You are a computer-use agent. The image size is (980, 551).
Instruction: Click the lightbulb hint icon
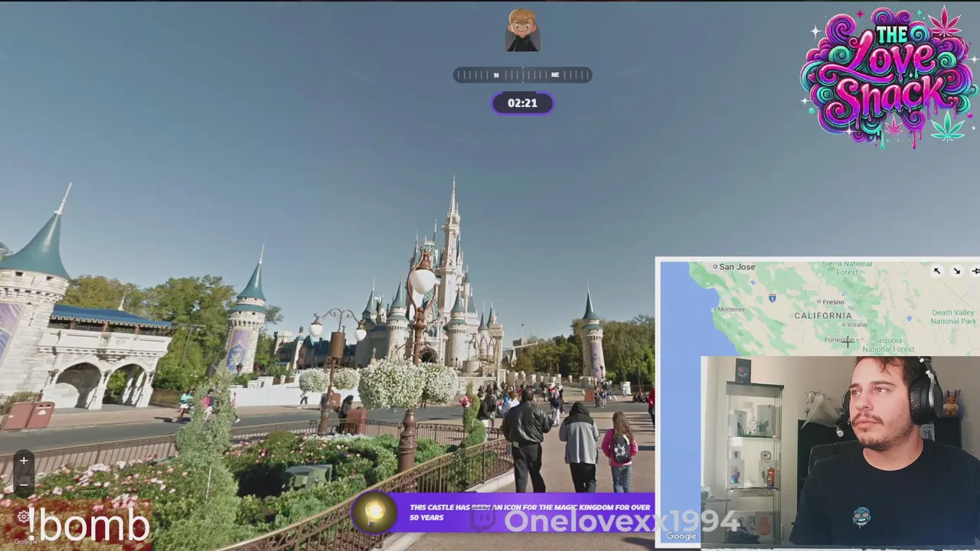pos(374,511)
